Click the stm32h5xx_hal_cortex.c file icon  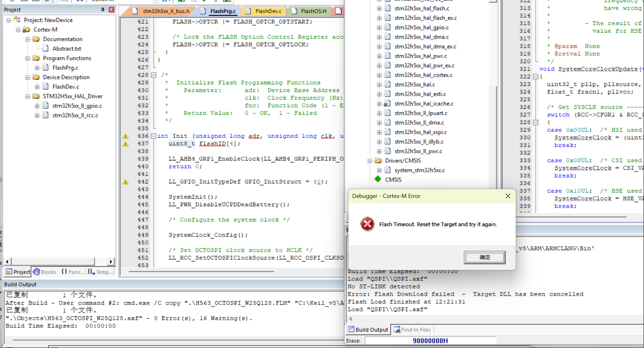387,75
